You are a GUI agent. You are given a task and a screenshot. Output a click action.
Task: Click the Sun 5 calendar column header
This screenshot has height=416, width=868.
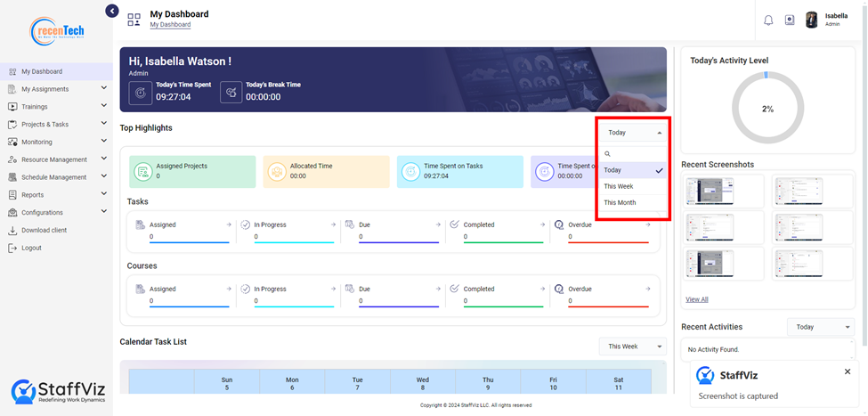[x=227, y=384]
